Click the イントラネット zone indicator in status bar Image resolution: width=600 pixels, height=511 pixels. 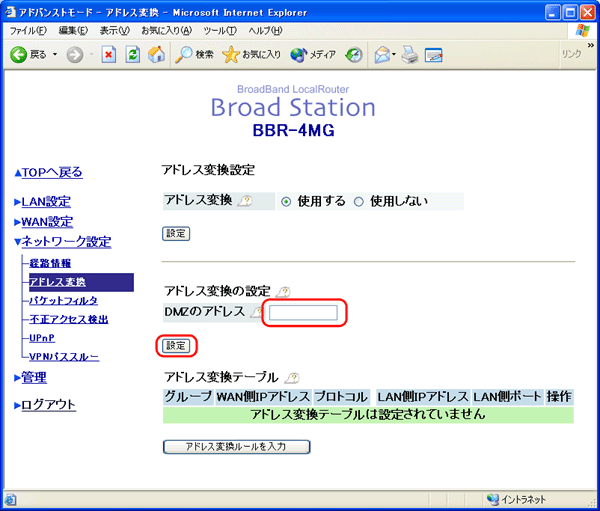(517, 500)
